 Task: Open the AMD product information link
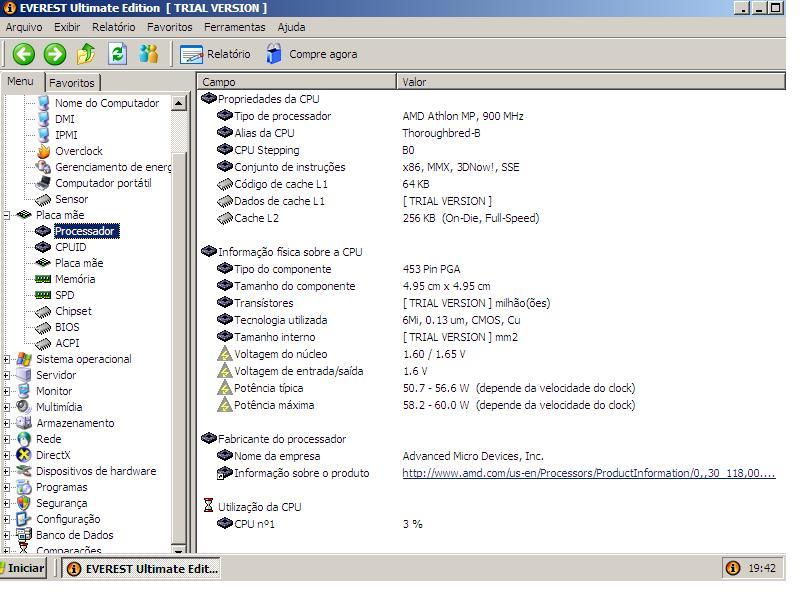click(x=589, y=473)
